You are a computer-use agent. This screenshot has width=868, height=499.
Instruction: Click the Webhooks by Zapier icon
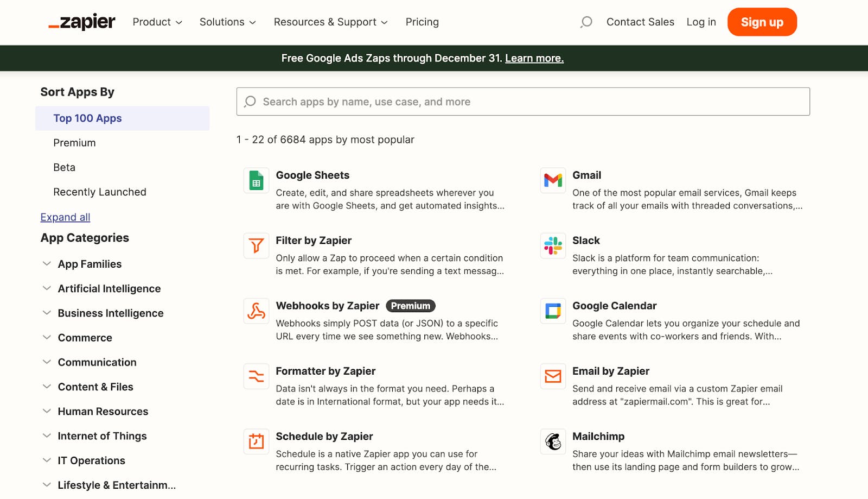click(257, 311)
